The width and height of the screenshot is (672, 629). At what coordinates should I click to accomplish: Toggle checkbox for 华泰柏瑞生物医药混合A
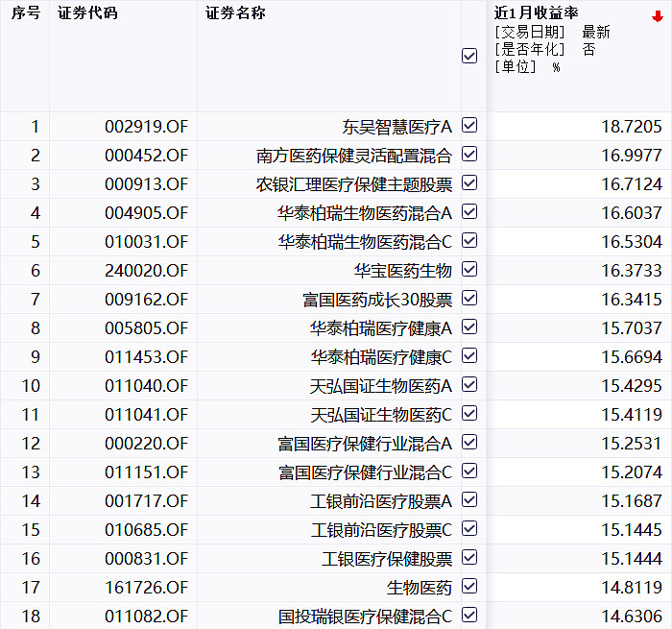click(469, 211)
